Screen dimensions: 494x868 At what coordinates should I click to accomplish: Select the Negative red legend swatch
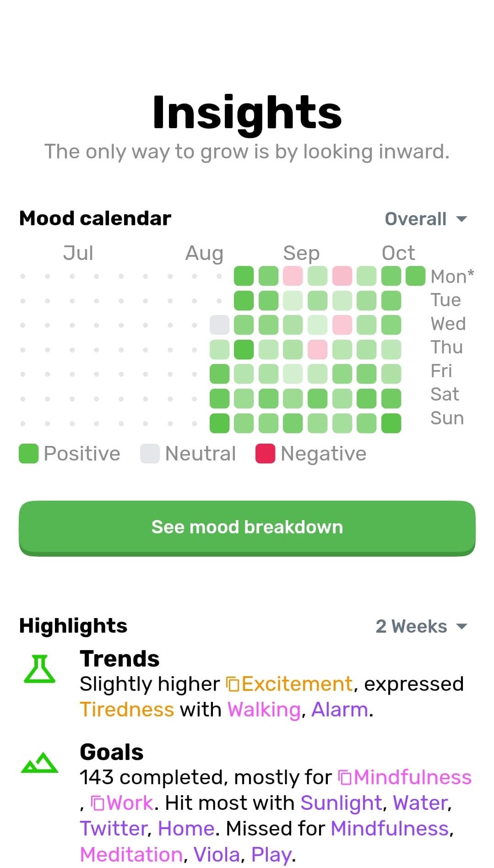(265, 454)
